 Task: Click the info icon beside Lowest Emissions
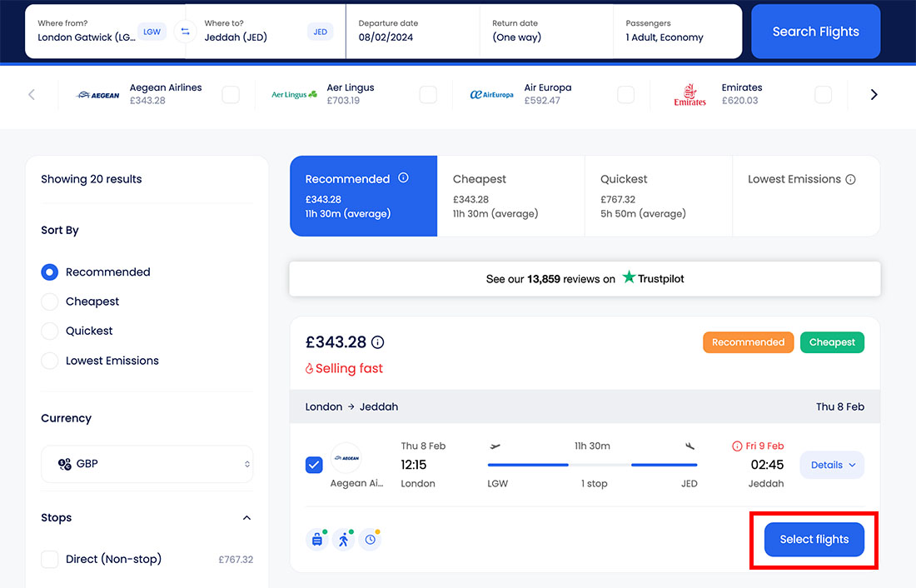click(850, 179)
